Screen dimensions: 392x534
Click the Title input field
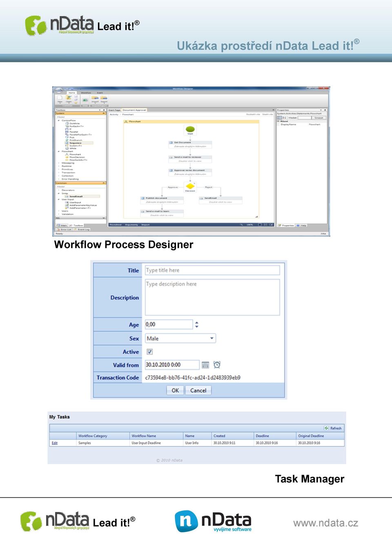(x=212, y=270)
